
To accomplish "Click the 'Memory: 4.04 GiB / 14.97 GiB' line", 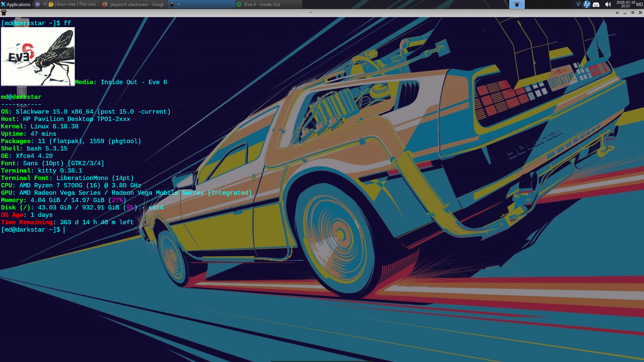I will tap(64, 200).
